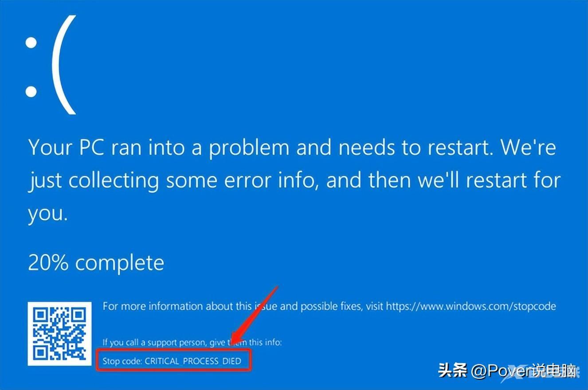Image resolution: width=588 pixels, height=390 pixels.
Task: Open the windows.com/stopcode link
Action: pyautogui.click(x=471, y=306)
